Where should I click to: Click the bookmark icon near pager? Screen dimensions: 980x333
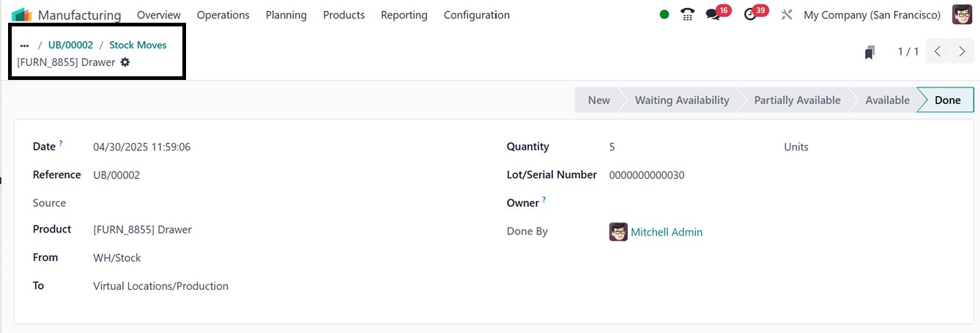[x=869, y=52]
